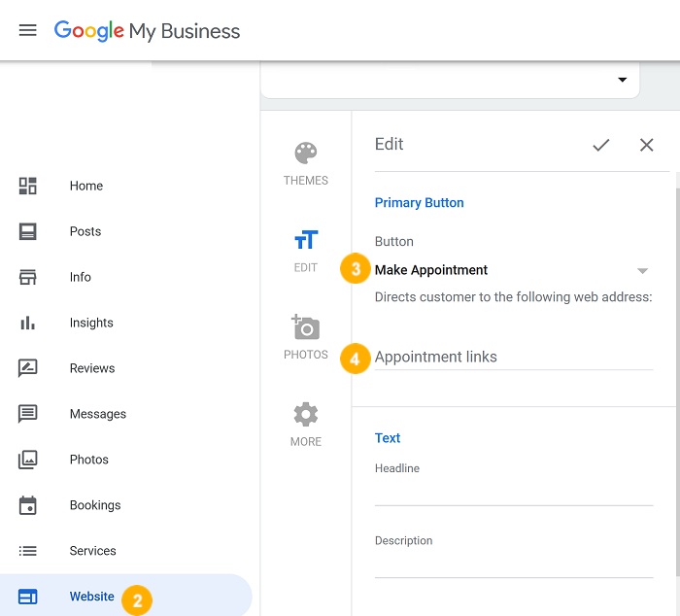Click the Home dashboard icon
680x616 pixels.
pos(28,186)
